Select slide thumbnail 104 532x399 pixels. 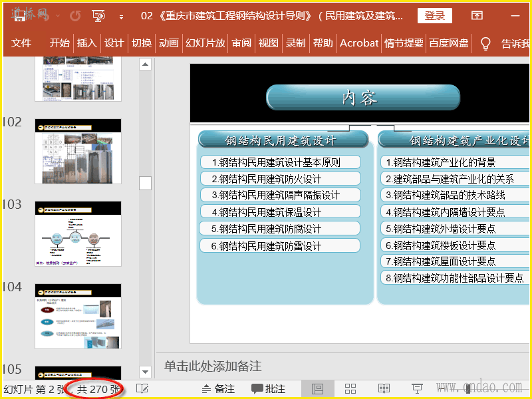(x=78, y=317)
